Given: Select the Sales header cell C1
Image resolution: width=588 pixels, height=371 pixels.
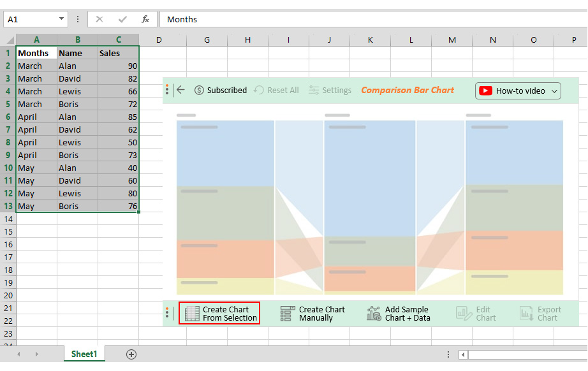Looking at the screenshot, I should tap(118, 53).
